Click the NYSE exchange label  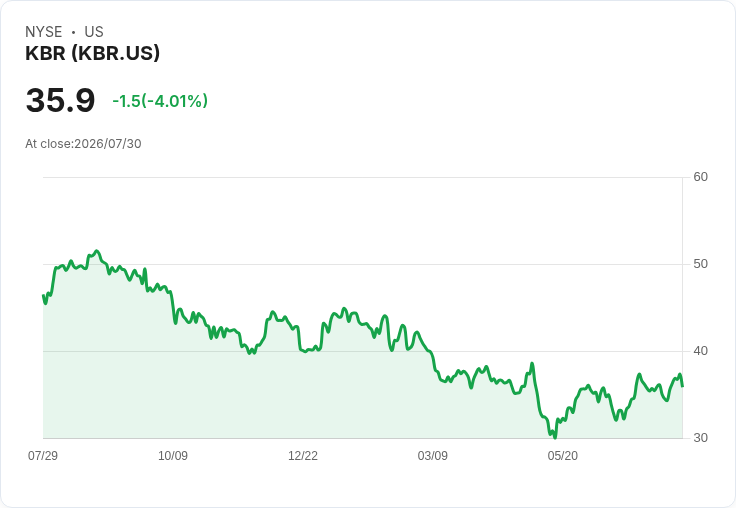pyautogui.click(x=44, y=32)
